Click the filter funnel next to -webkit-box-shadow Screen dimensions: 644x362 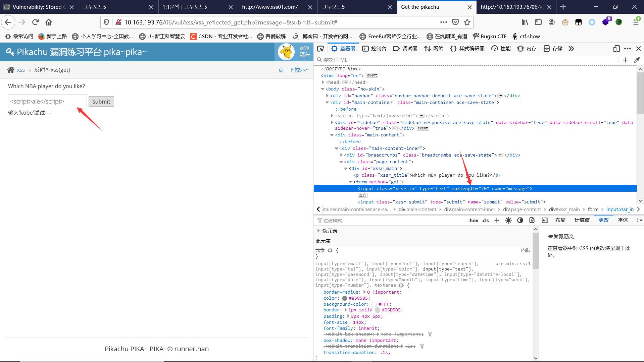[430, 334]
